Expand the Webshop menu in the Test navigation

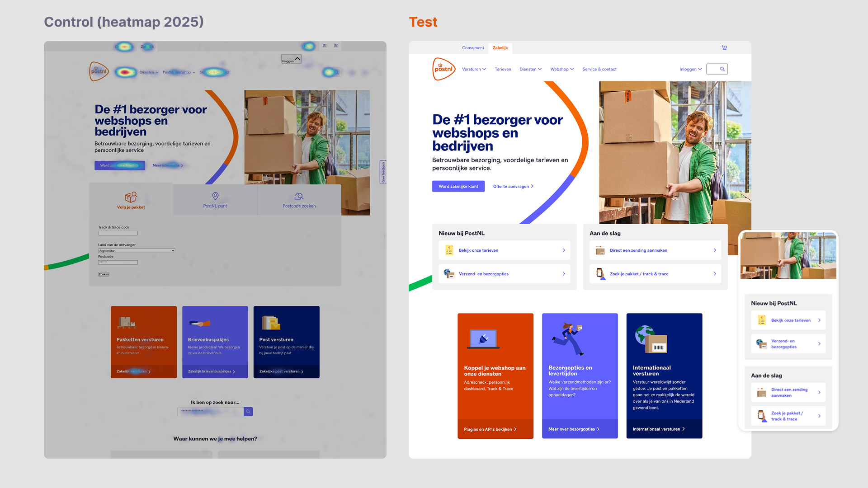pyautogui.click(x=562, y=69)
